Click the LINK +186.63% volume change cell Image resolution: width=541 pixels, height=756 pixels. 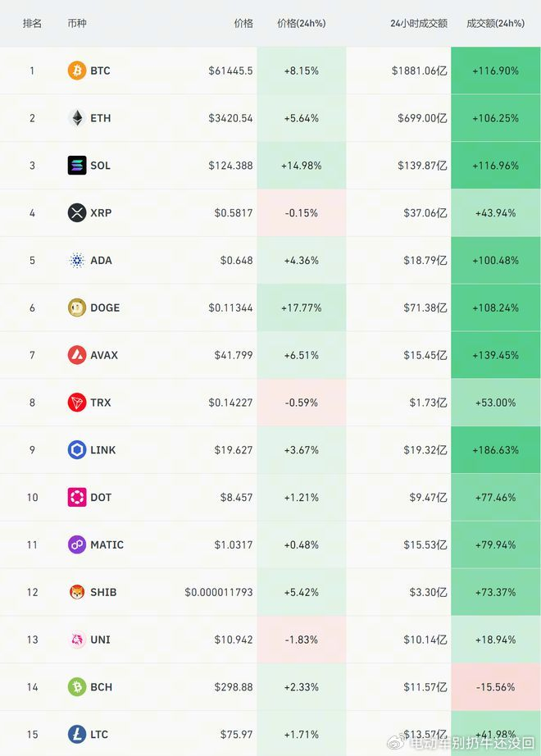[x=496, y=450]
